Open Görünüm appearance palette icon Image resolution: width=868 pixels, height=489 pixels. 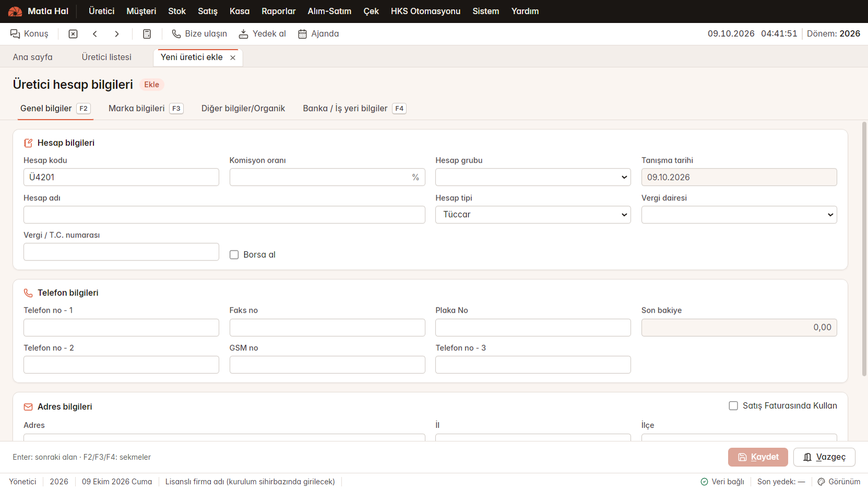tap(821, 482)
